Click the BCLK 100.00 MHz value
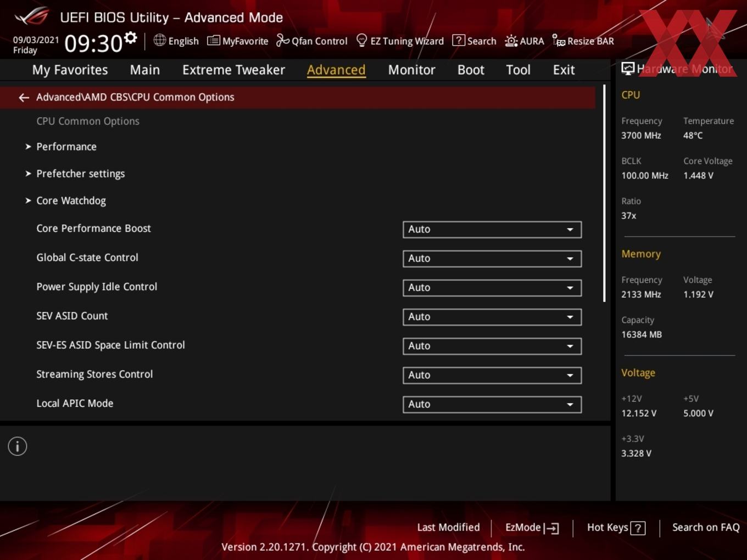This screenshot has width=747, height=560. coord(645,176)
